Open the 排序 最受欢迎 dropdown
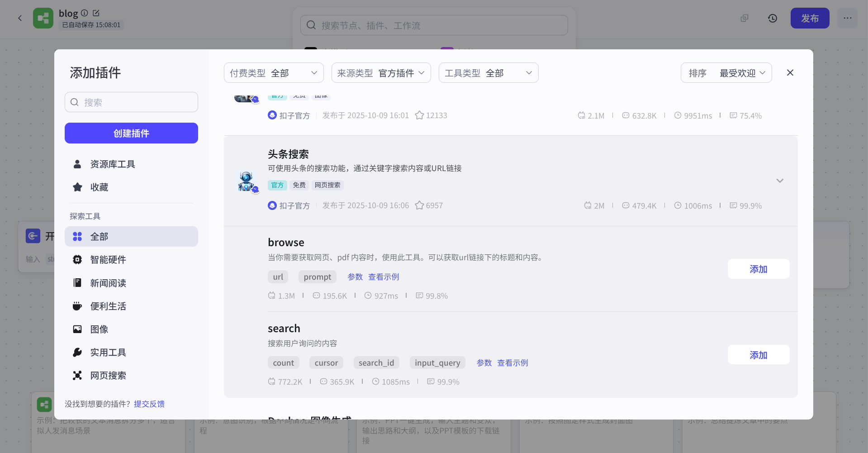868x453 pixels. (726, 73)
